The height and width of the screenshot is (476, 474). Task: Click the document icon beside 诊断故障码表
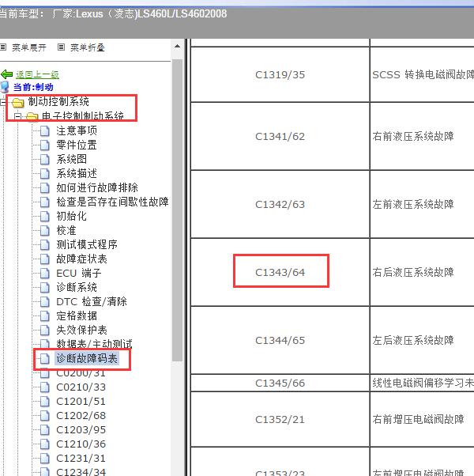[45, 359]
